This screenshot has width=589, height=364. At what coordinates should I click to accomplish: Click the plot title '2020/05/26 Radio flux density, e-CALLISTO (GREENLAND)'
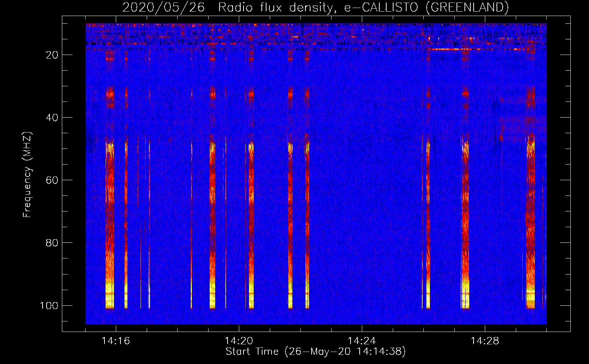click(315, 7)
